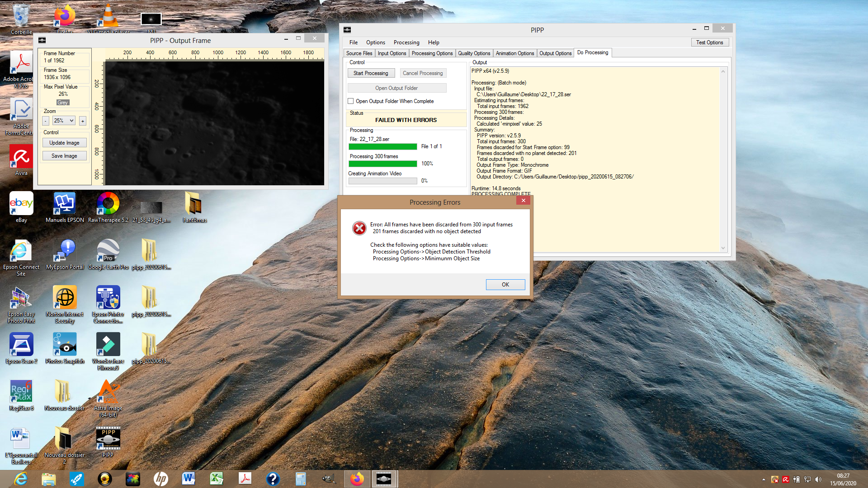
Task: Click the Creating Animation Video progress bar
Action: click(x=382, y=181)
